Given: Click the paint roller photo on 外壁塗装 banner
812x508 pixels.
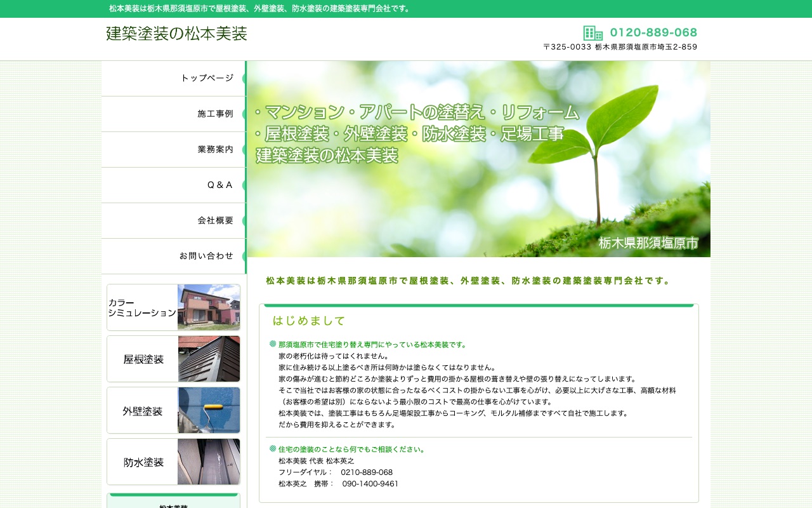Looking at the screenshot, I should coord(209,410).
